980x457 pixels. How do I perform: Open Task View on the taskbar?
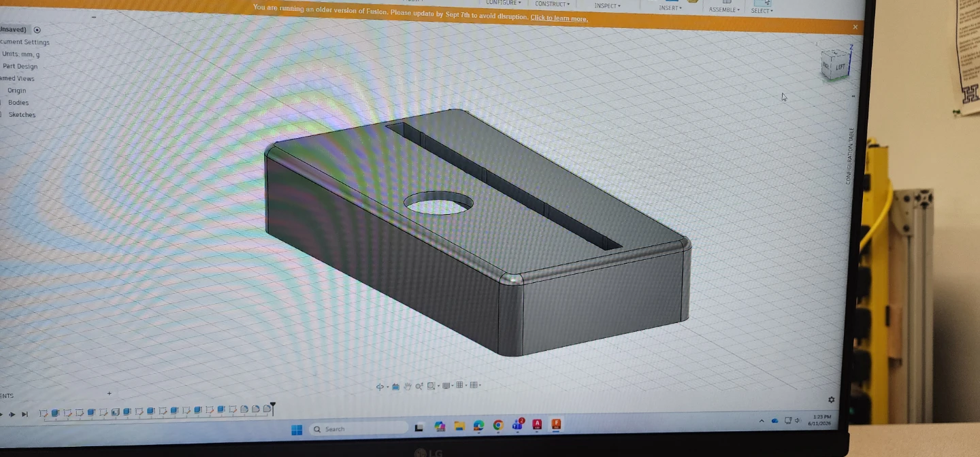419,428
